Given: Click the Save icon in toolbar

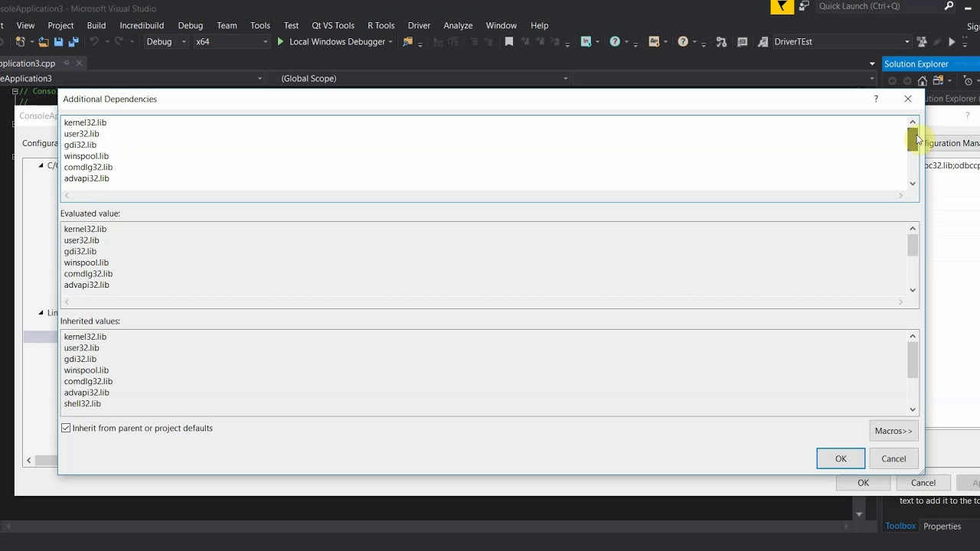Looking at the screenshot, I should pyautogui.click(x=58, y=42).
